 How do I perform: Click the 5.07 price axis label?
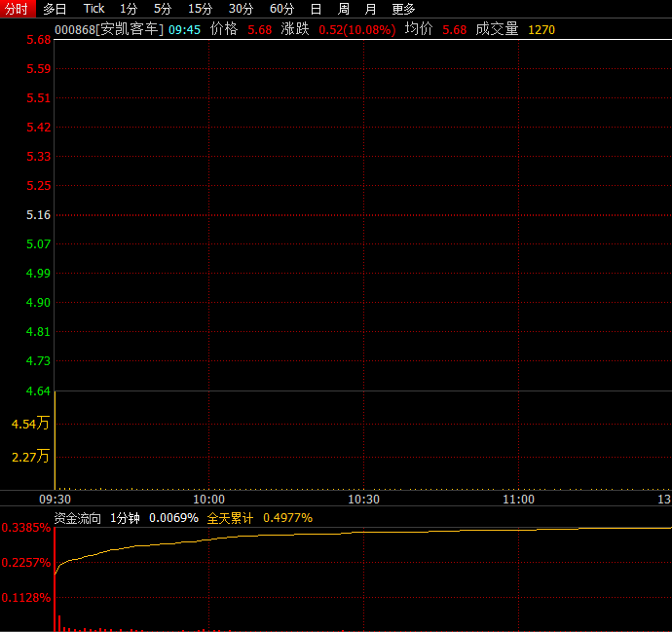[x=39, y=243]
